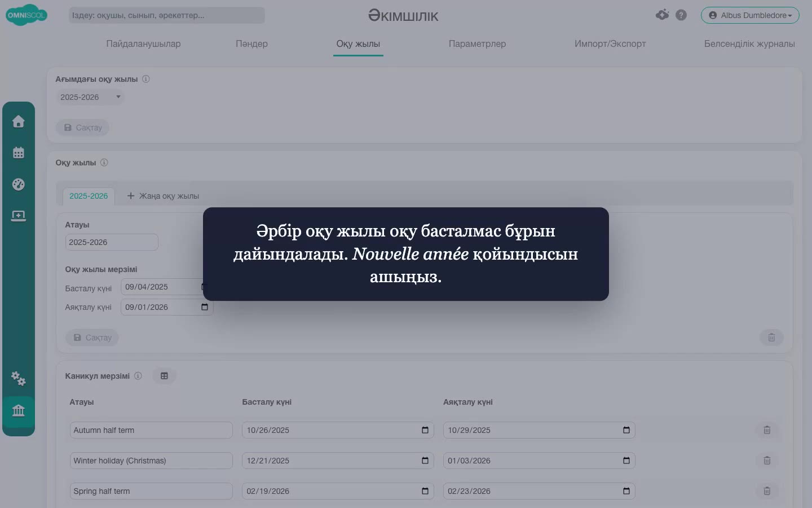The width and height of the screenshot is (812, 508).
Task: Click the Оқу жылы мерзімі label
Action: (101, 269)
